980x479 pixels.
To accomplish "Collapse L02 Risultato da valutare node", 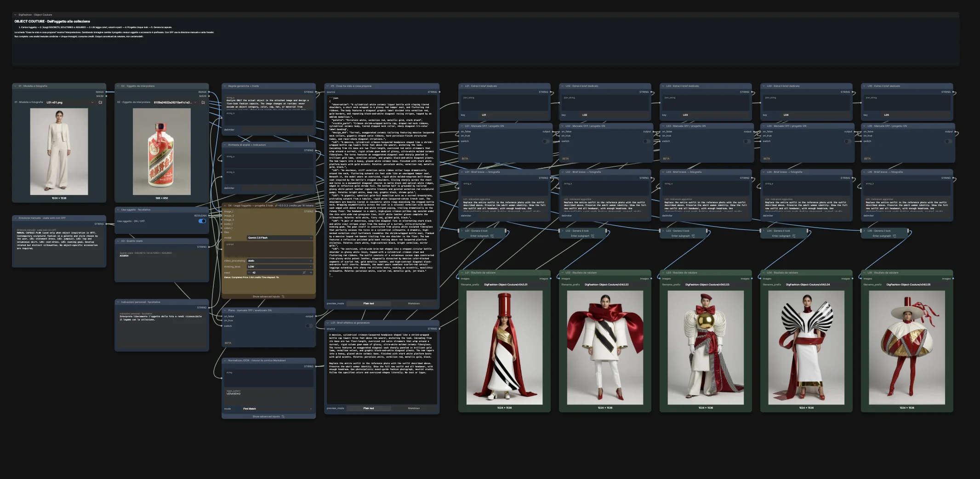I will coord(562,273).
